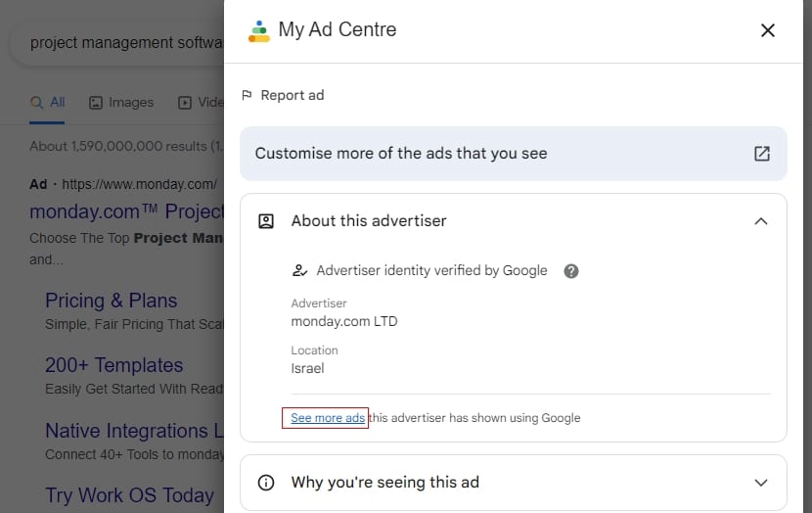Click the Report ad flag icon

(247, 95)
